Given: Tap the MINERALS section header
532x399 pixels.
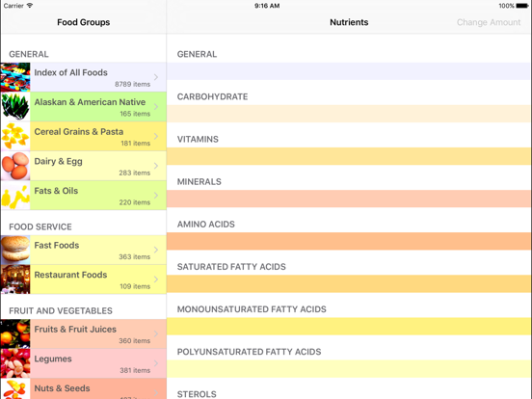Looking at the screenshot, I should point(199,182).
